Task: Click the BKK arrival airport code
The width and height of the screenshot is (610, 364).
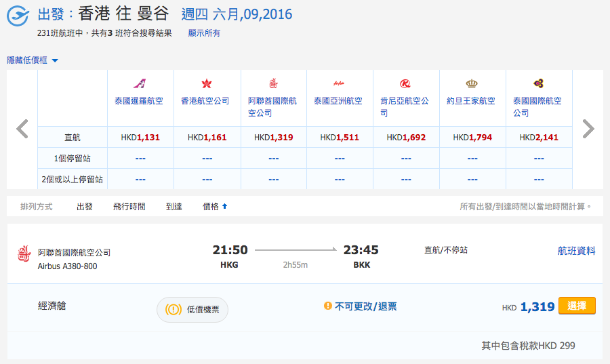Action: coord(362,265)
